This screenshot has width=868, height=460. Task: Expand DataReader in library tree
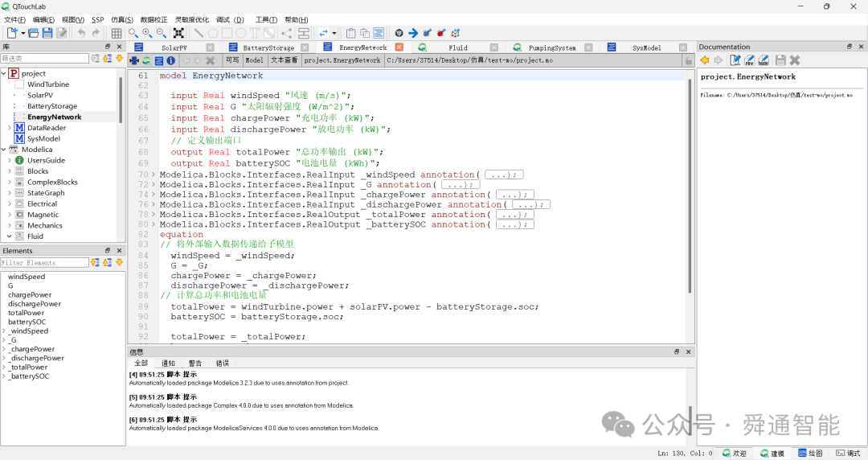pos(10,128)
